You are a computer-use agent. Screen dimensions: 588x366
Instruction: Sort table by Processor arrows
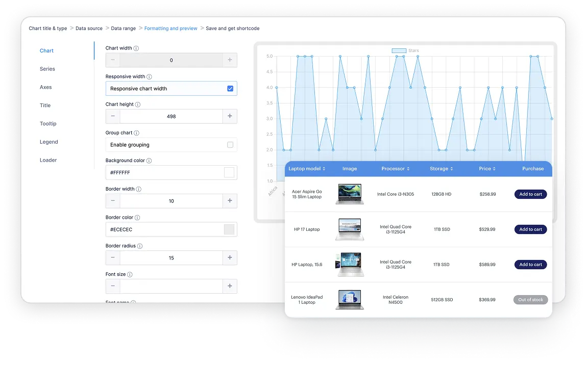tap(408, 169)
